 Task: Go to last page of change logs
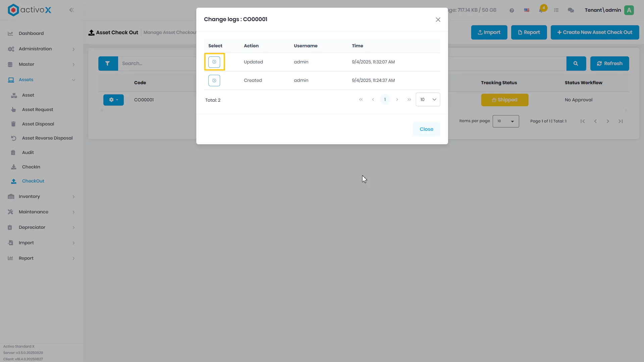point(409,100)
